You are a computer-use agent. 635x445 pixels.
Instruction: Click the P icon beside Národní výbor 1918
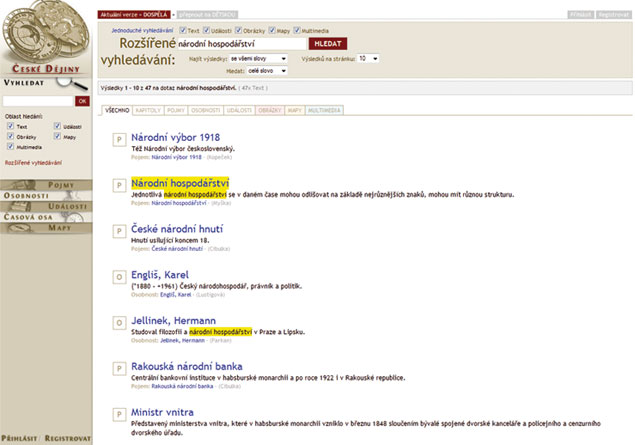(119, 141)
